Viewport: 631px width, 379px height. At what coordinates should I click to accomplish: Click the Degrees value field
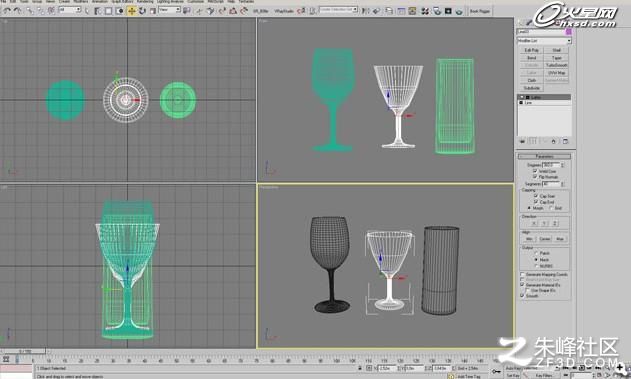[551, 165]
